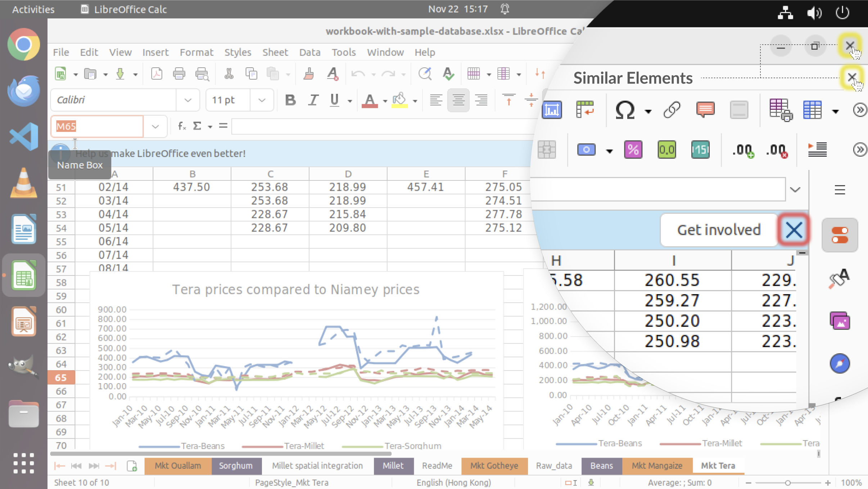Click the Insert Comment speech bubble icon
Screen dimensions: 868x489
click(x=705, y=110)
